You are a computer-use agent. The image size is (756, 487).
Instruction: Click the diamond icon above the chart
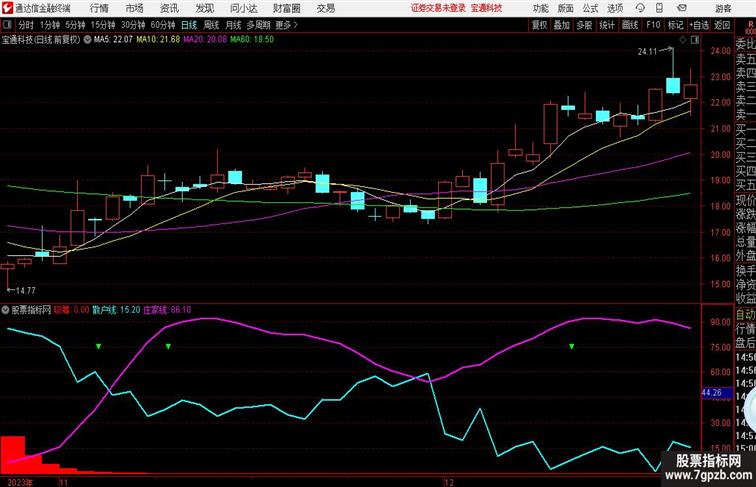click(x=683, y=40)
